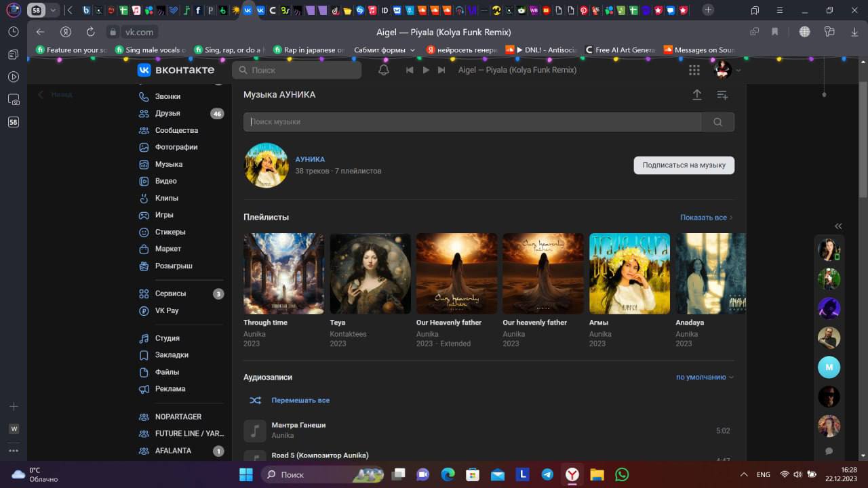Collapse the chat contacts sidebar arrows
This screenshot has width=868, height=488.
(x=838, y=226)
